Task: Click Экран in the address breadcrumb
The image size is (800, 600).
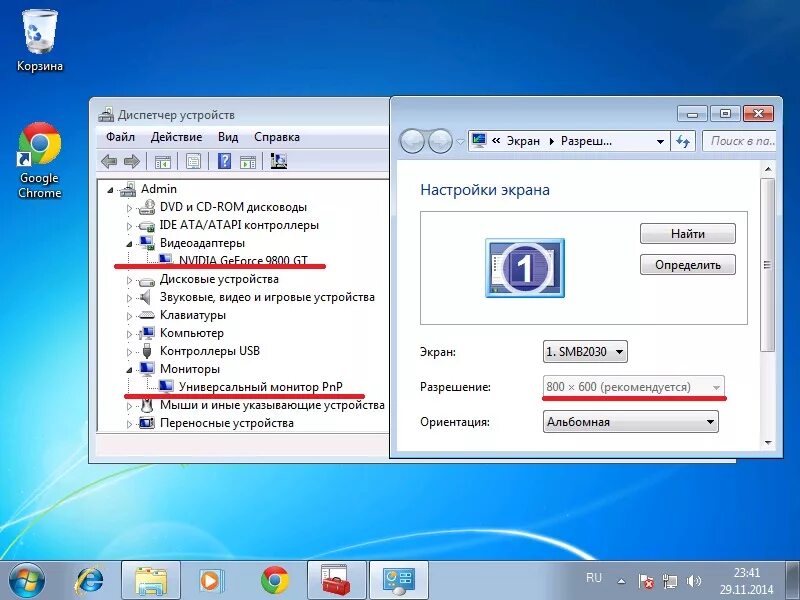Action: click(523, 141)
